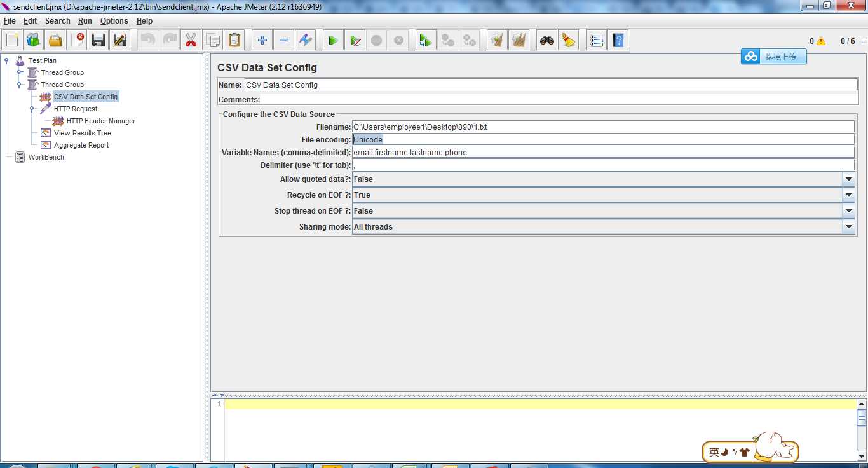Open the Allow quoted data dropdown

point(849,179)
